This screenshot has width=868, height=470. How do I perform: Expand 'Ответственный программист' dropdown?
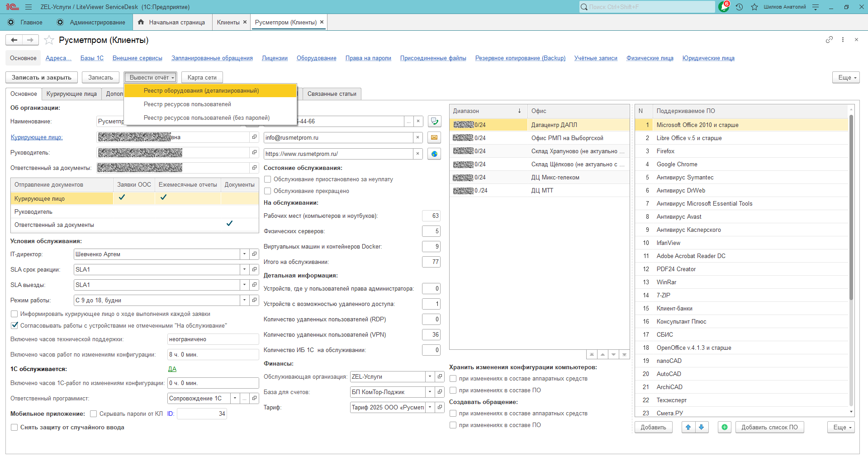pyautogui.click(x=235, y=398)
